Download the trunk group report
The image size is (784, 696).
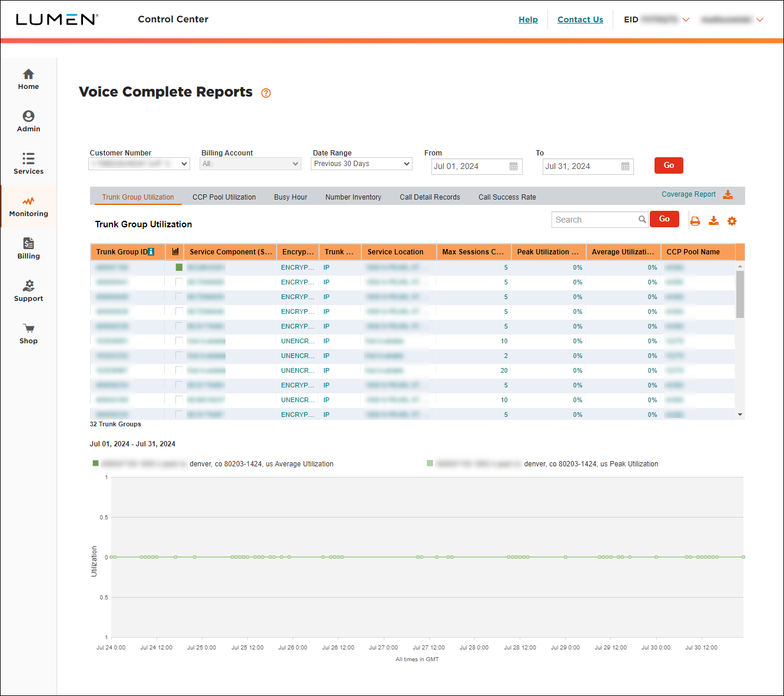coord(713,221)
